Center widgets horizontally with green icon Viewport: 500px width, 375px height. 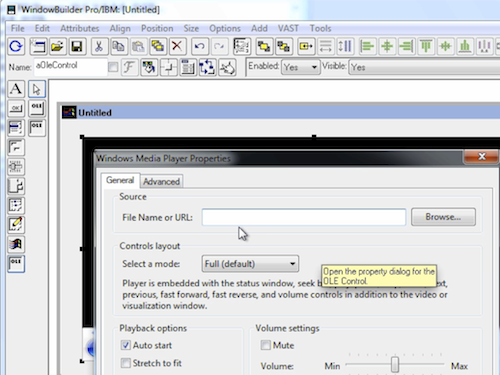(x=387, y=46)
